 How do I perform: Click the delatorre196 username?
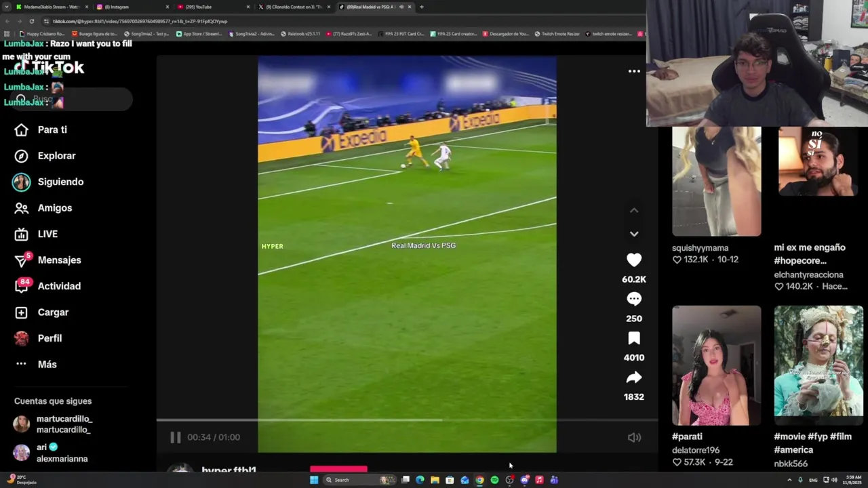[696, 450]
